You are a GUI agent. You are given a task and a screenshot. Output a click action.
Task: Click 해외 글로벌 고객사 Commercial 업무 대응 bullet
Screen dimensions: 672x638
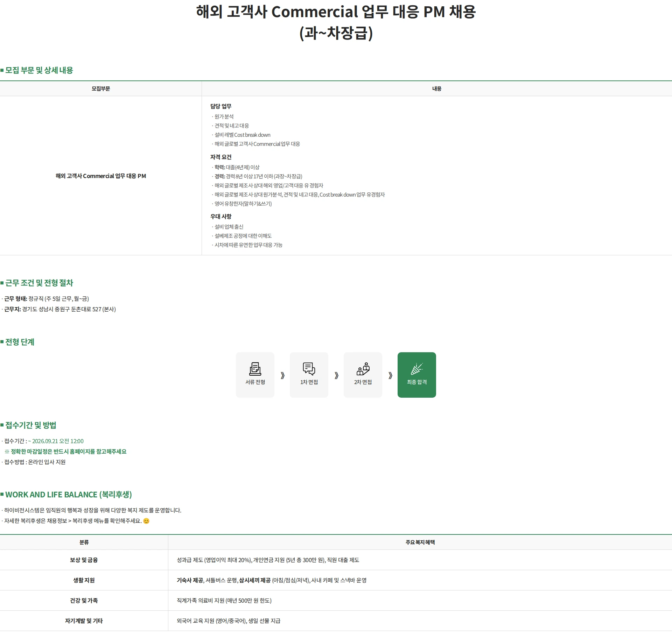click(256, 144)
